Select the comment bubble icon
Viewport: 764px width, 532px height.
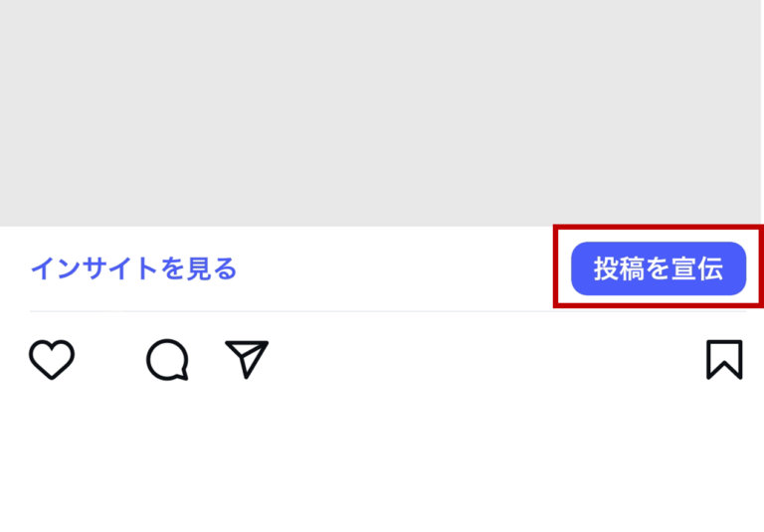coord(167,360)
